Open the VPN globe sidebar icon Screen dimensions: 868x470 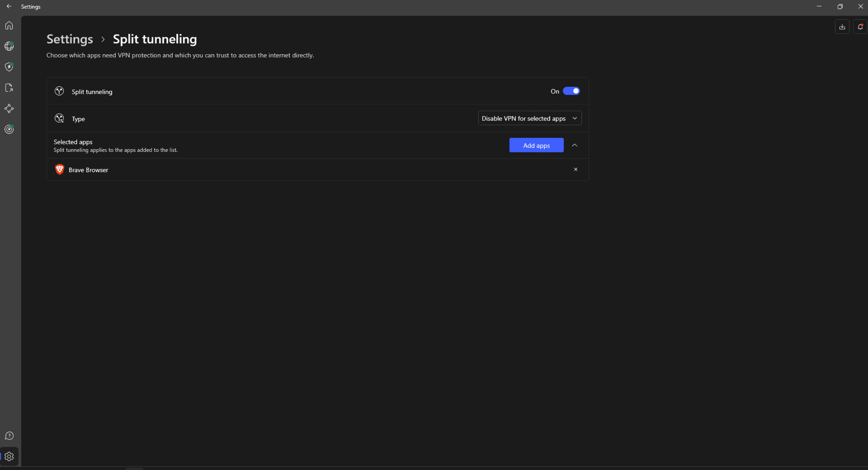pyautogui.click(x=9, y=46)
